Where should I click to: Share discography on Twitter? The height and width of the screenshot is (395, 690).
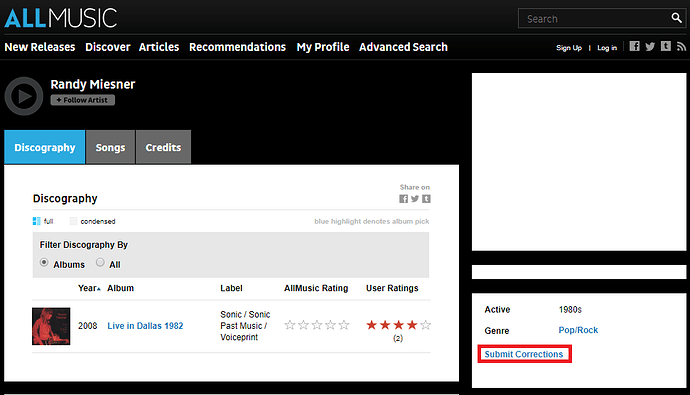click(x=415, y=199)
